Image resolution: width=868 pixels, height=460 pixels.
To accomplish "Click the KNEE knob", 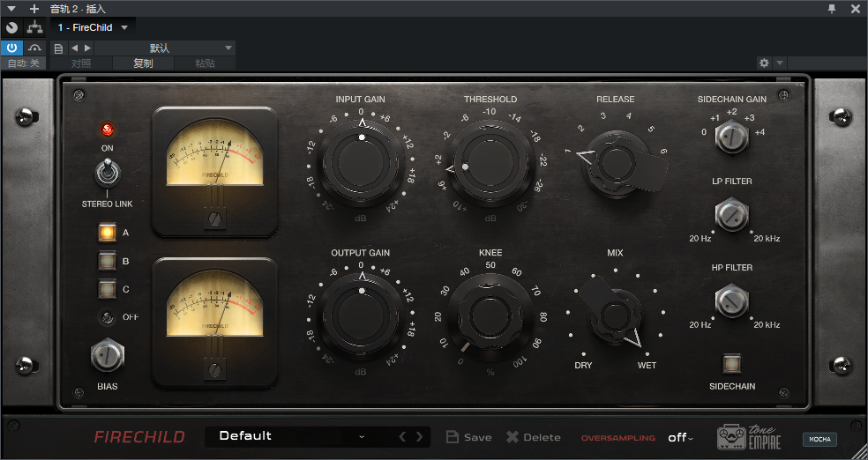I will point(490,316).
